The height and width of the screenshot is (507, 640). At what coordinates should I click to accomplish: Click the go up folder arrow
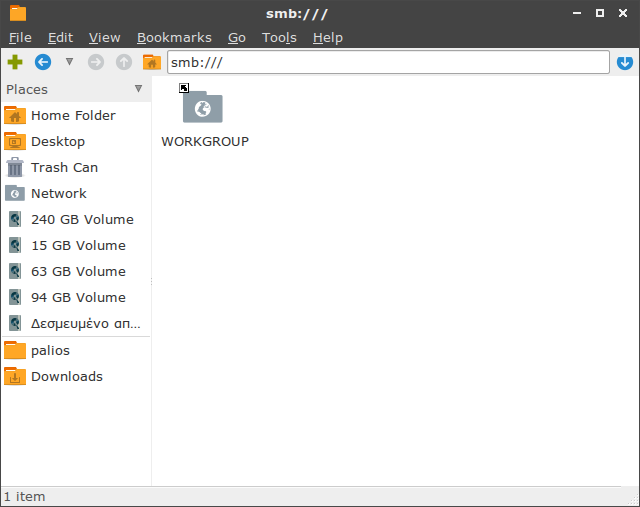[124, 62]
